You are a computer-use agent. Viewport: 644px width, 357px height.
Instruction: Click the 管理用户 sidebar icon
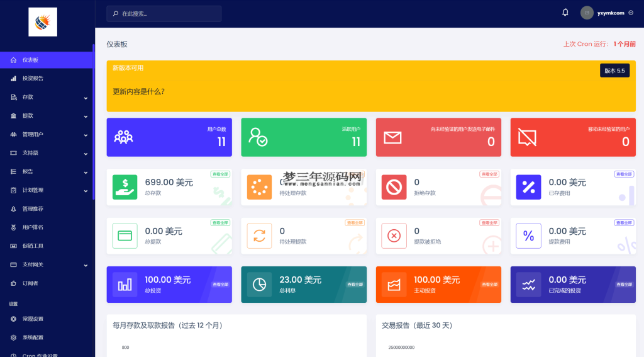14,135
